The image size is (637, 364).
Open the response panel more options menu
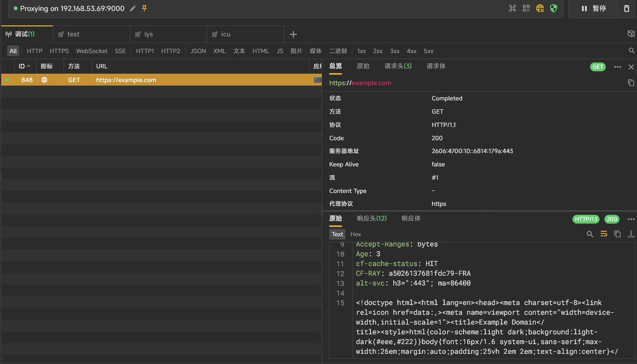coord(631,219)
